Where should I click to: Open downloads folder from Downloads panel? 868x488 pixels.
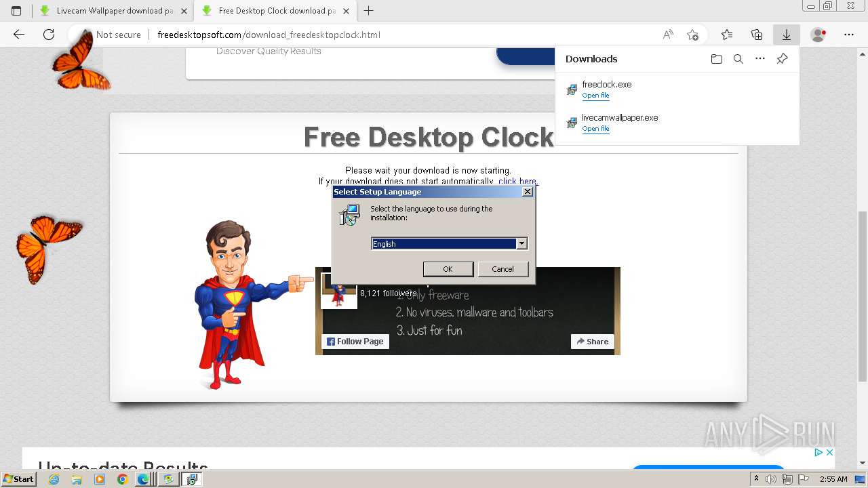coord(717,59)
